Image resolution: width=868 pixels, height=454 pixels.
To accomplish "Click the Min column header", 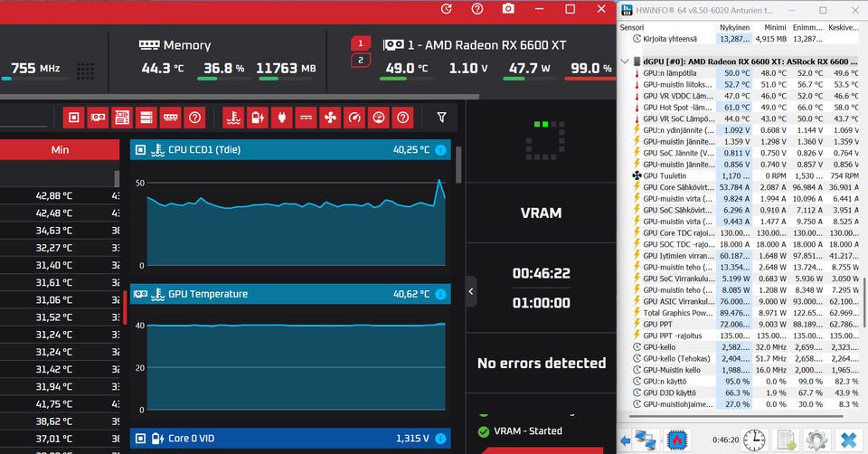I will (60, 149).
